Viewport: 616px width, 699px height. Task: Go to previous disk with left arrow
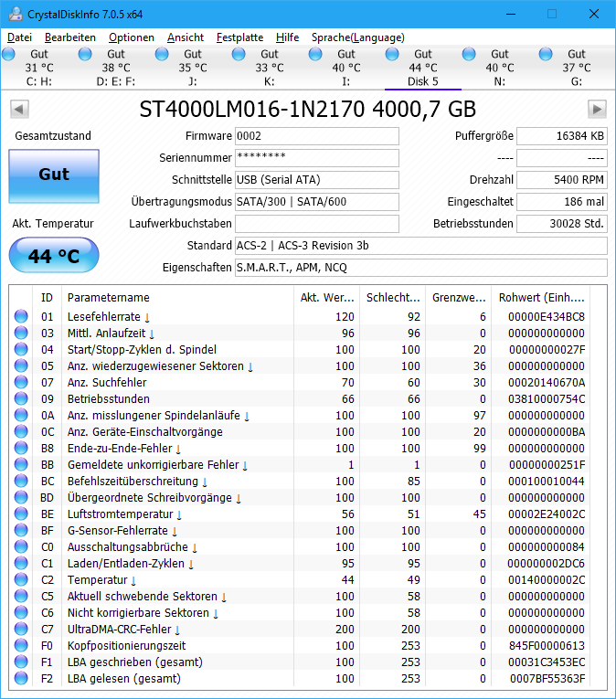(19, 110)
